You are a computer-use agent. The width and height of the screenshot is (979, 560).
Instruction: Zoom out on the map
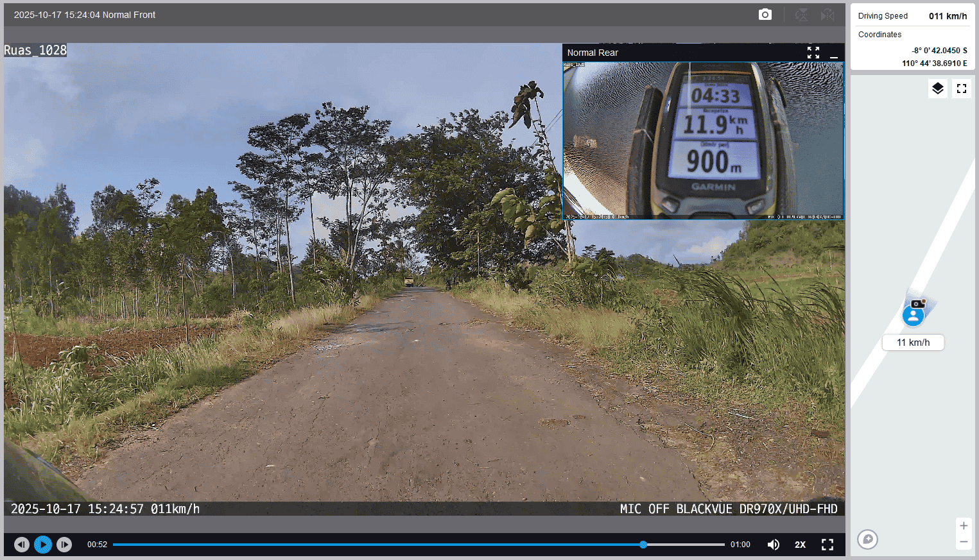(964, 543)
